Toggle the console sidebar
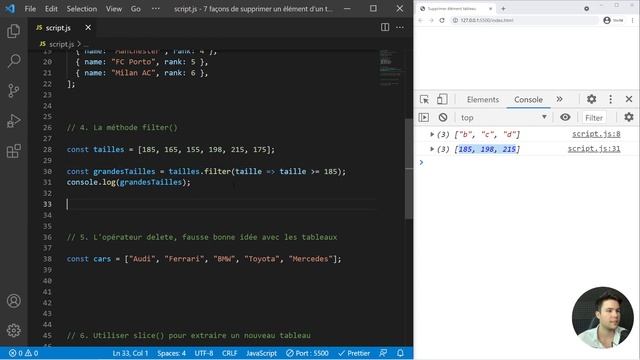Screen dimensions: 640x360 [424, 118]
